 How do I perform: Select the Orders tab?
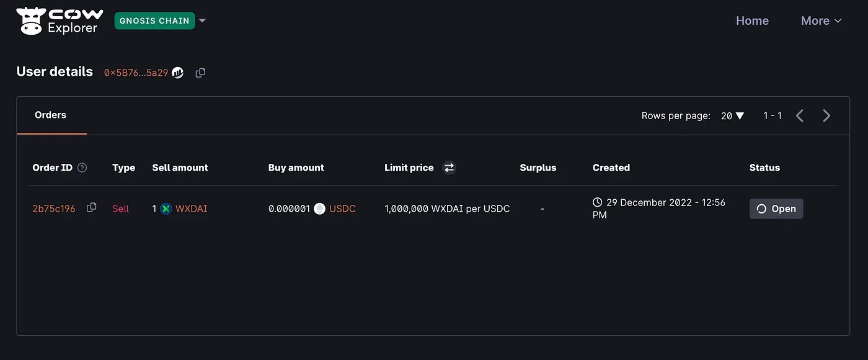click(x=51, y=115)
